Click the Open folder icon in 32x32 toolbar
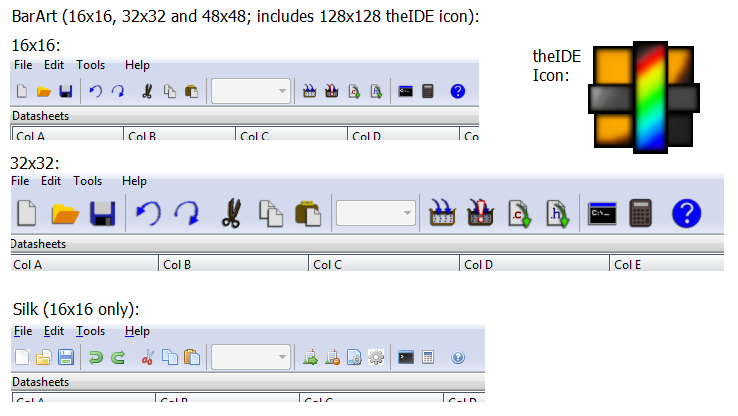 (x=65, y=213)
